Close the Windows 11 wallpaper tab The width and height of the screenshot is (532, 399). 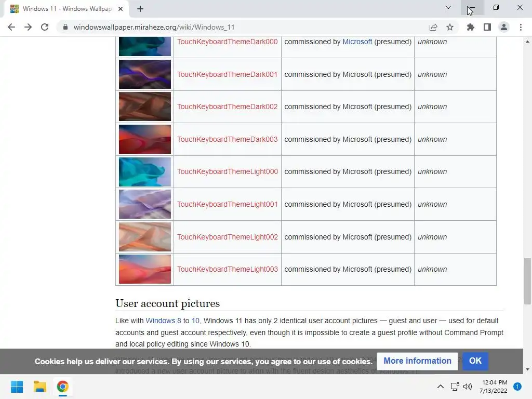tap(121, 9)
